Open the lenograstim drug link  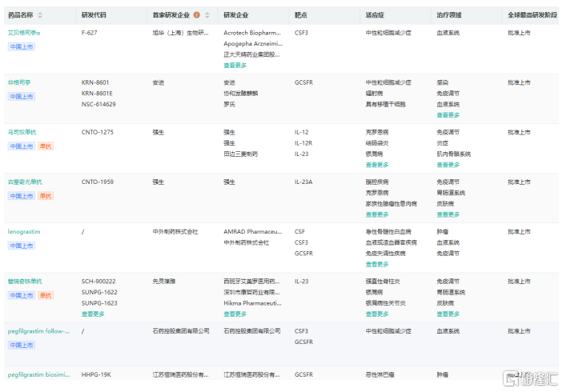point(24,232)
